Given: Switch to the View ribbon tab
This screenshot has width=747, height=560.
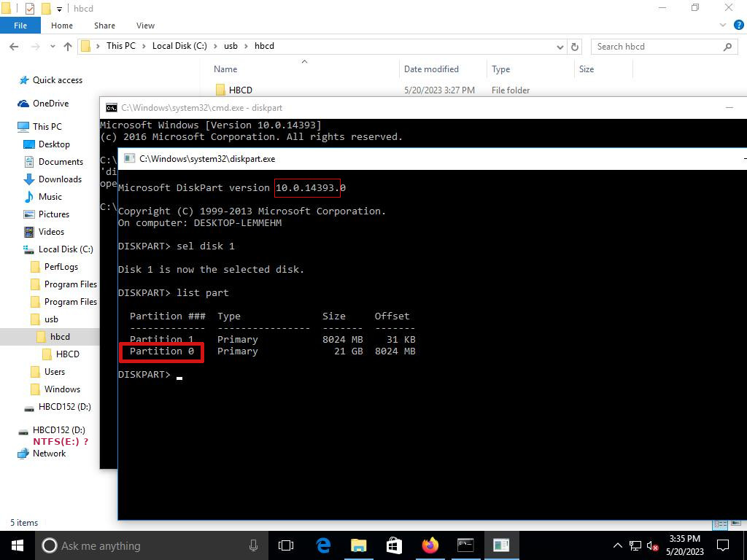Looking at the screenshot, I should (x=145, y=26).
